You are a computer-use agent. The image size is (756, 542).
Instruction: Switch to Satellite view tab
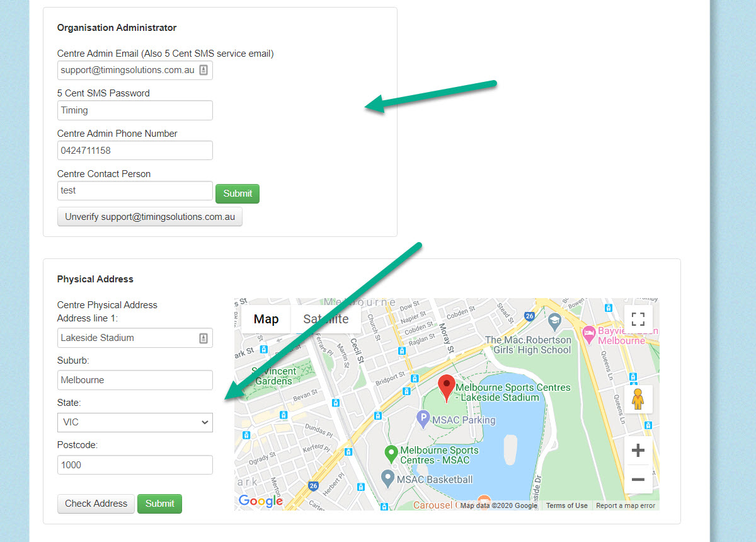pos(326,319)
